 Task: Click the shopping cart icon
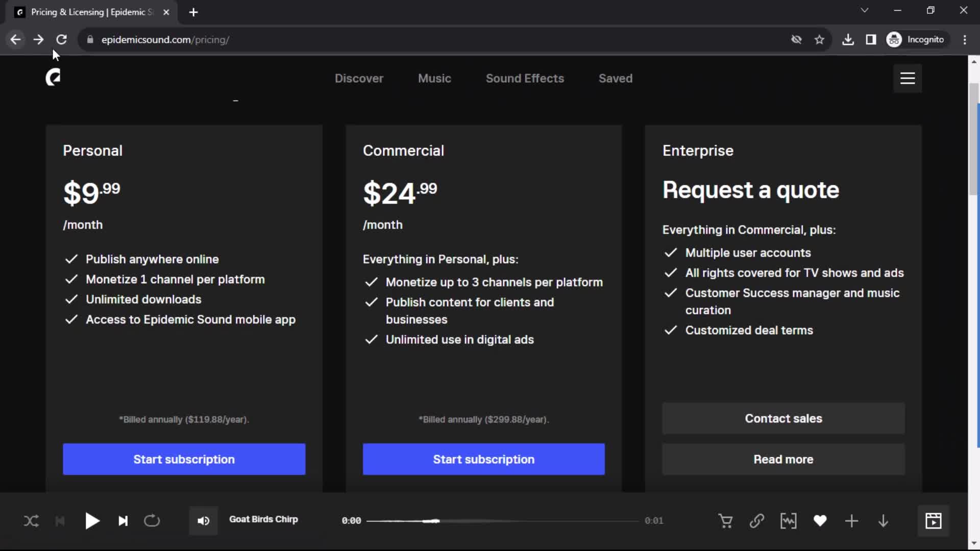tap(725, 521)
